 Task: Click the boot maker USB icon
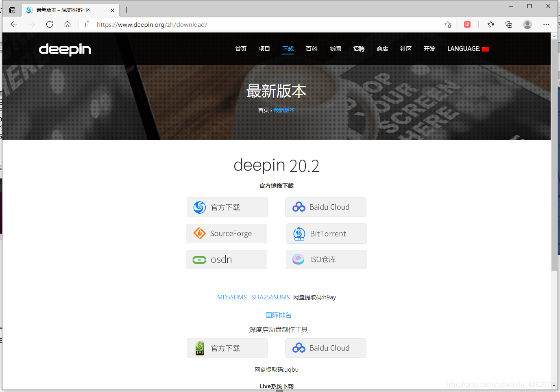200,348
